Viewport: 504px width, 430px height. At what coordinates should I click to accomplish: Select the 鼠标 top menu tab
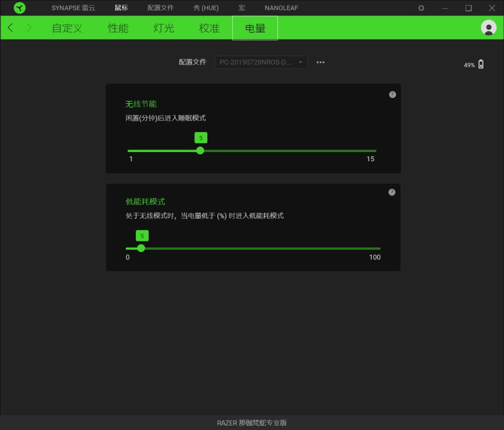[x=121, y=8]
